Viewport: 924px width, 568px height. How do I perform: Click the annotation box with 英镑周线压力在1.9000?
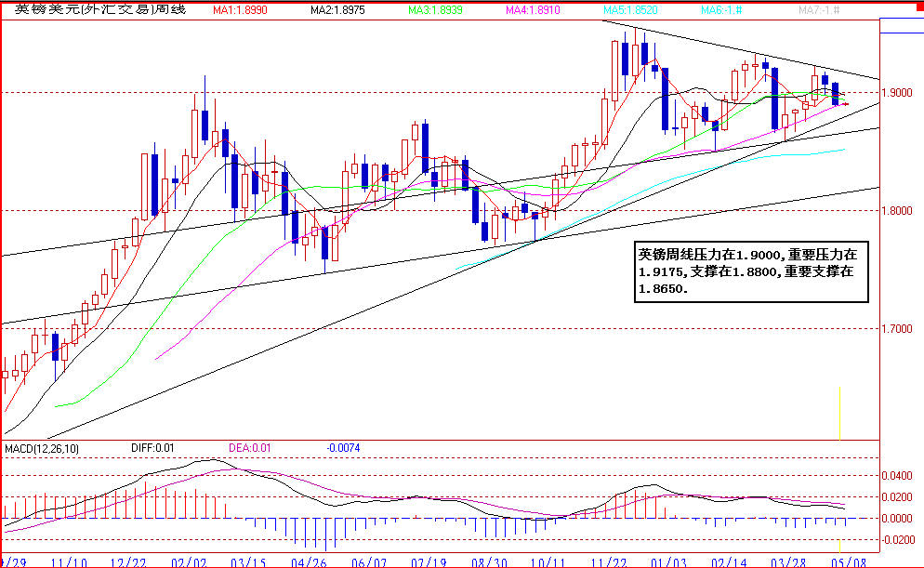point(751,271)
